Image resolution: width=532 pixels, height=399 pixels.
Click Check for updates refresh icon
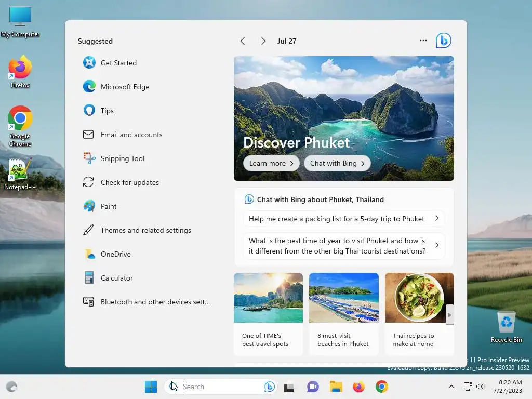click(88, 182)
